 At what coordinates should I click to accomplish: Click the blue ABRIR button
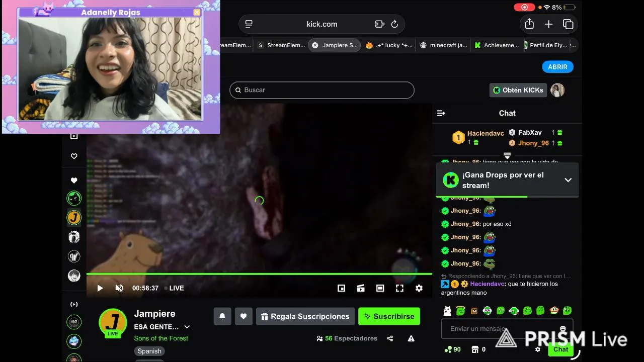[557, 67]
